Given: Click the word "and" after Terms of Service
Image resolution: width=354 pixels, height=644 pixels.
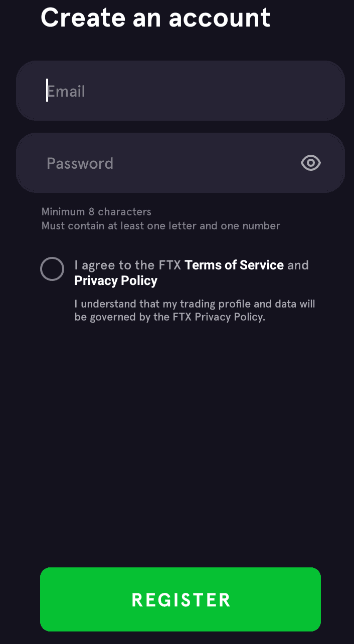Looking at the screenshot, I should (x=298, y=265).
